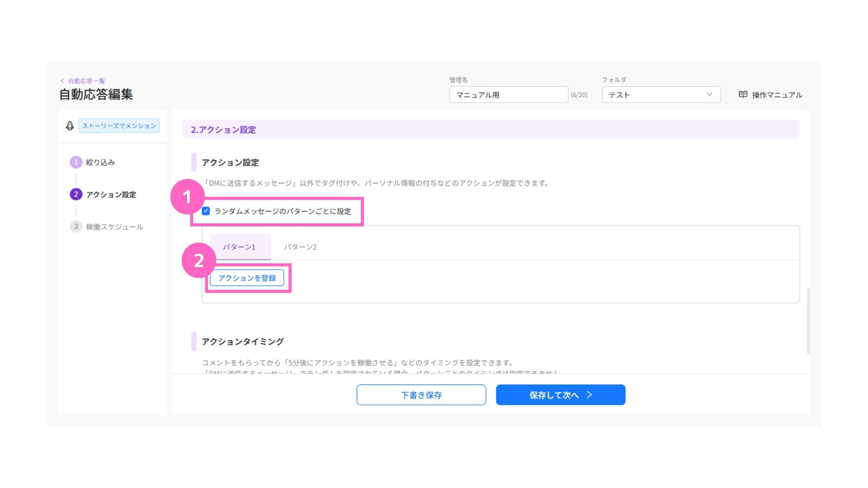Toggle the ランダムメッセージのパターンごとに設定 checkbox
This screenshot has width=868, height=488.
pos(206,211)
